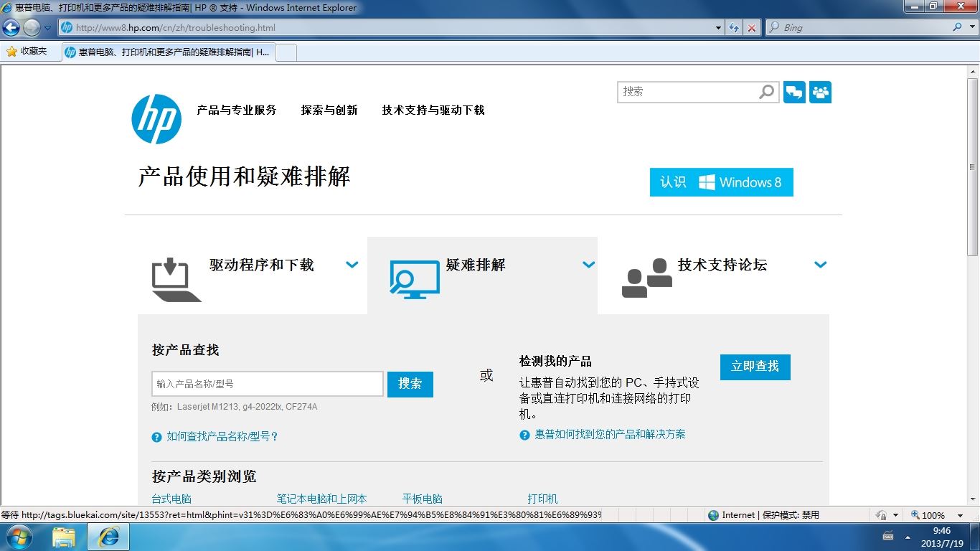Open 技术支持与驱动下载 menu
The width and height of the screenshot is (980, 551).
[433, 110]
